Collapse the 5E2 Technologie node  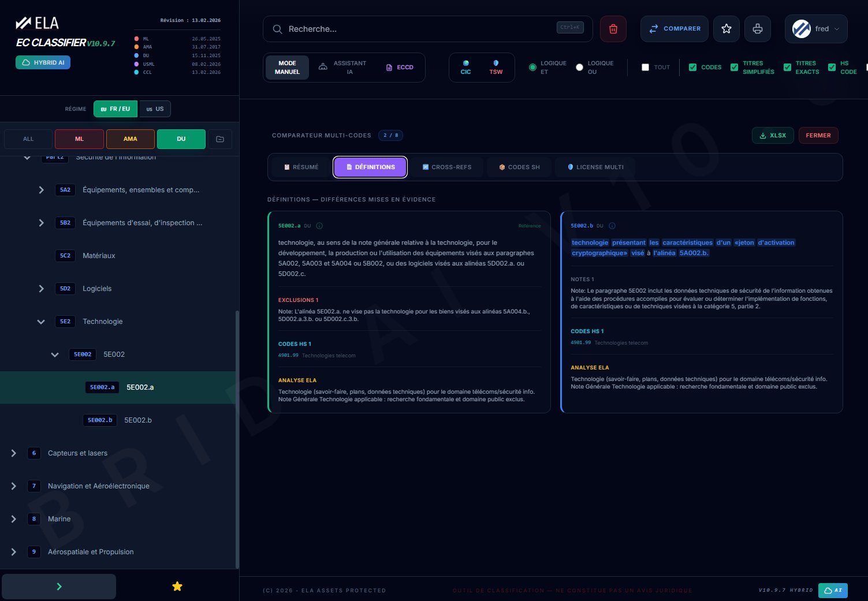41,322
